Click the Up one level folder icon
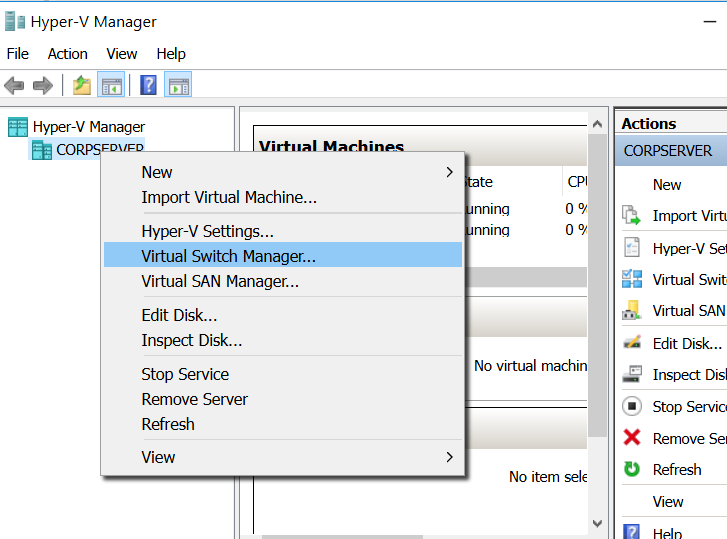The height and width of the screenshot is (539, 727). tap(82, 86)
